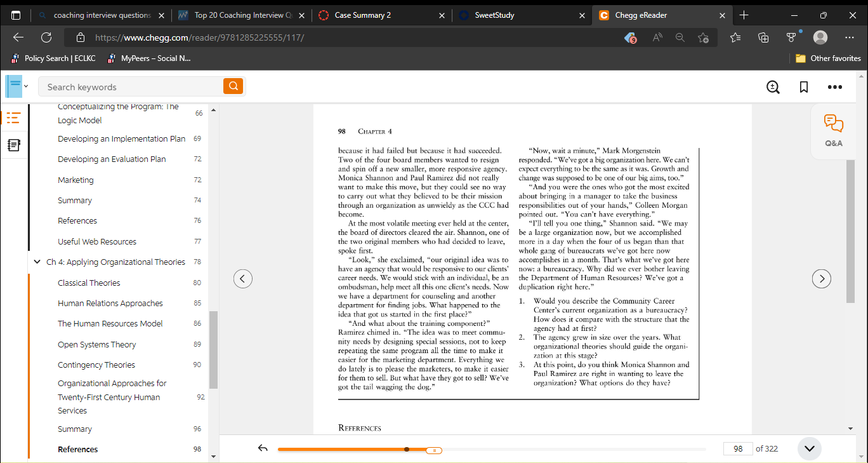
Task: Open Conceptualizing the Program: The Logic Model
Action: [x=118, y=113]
